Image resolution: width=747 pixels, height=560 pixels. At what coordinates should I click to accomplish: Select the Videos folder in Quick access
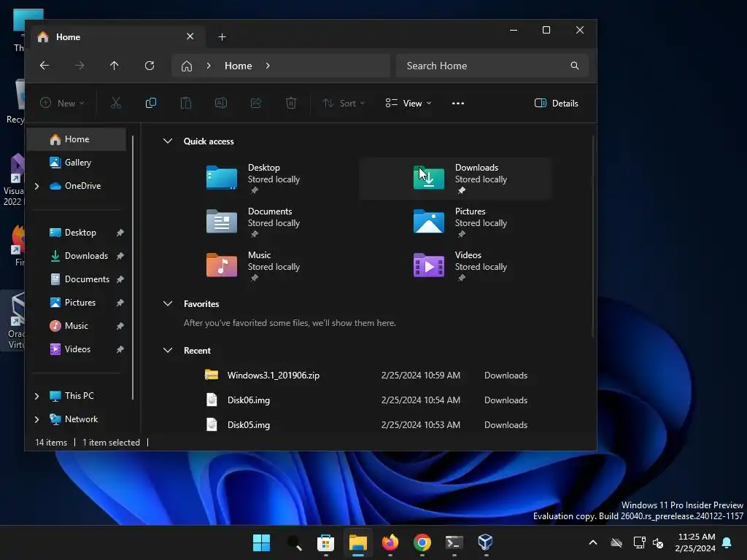[455, 266]
